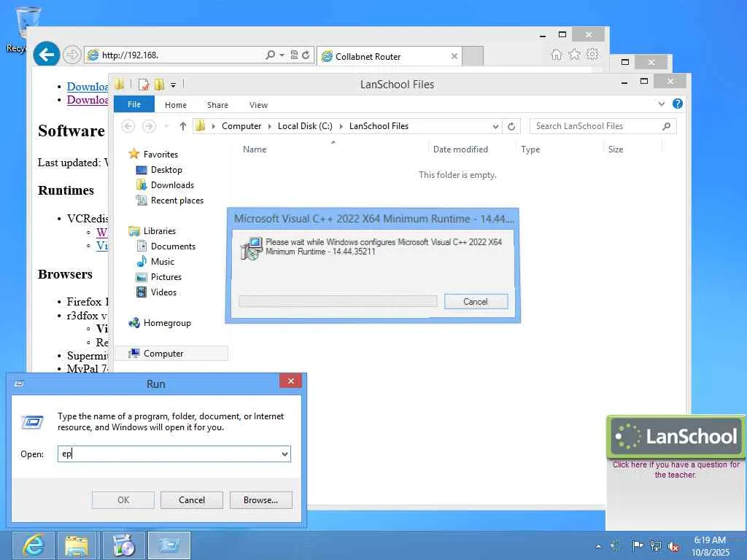This screenshot has width=747, height=560.
Task: Open Explorer Help question mark icon
Action: pos(678,104)
